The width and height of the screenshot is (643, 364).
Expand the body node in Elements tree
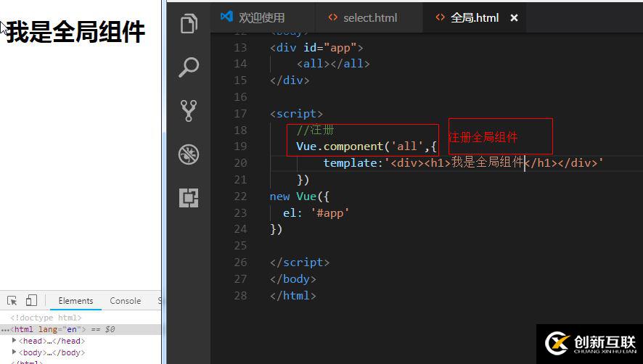point(14,352)
